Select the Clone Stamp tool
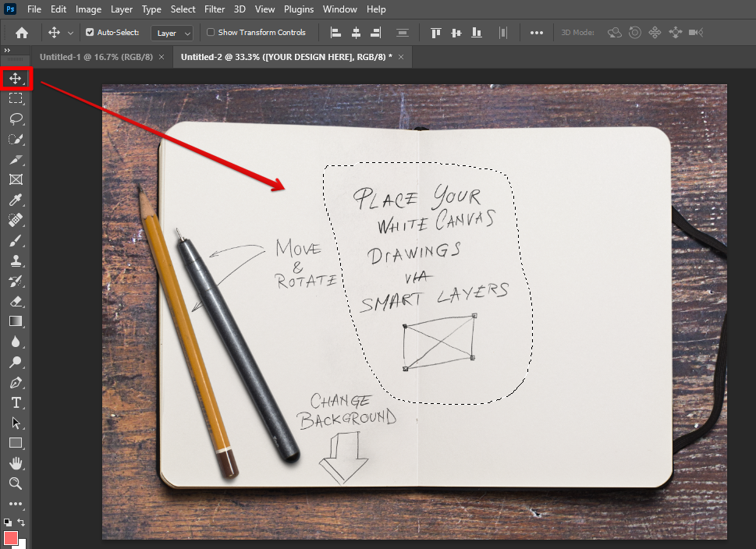This screenshot has height=549, width=756. 16,260
